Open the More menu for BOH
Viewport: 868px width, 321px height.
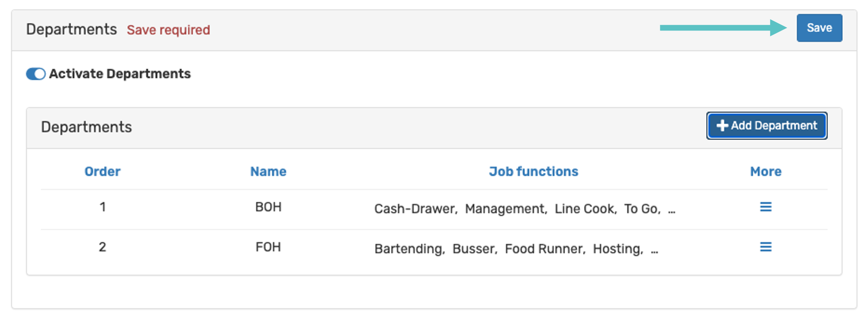(765, 207)
